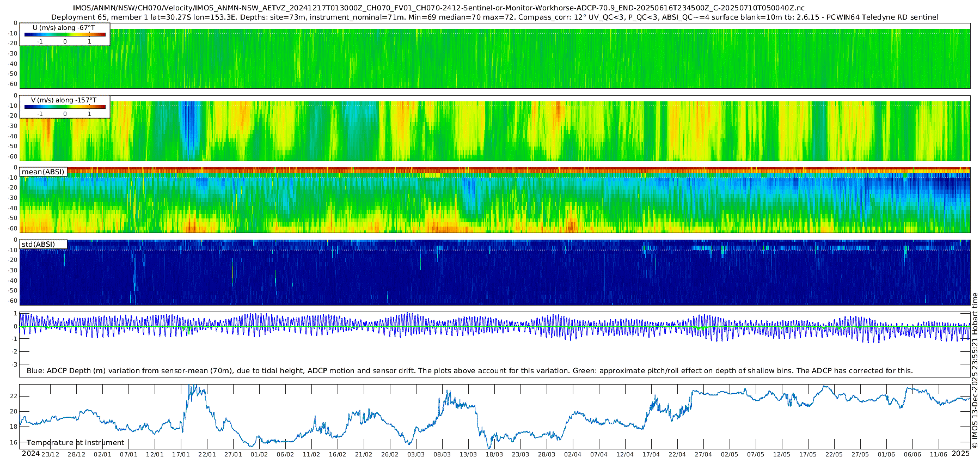Viewport: 980px width, 463px height.
Task: Click the '28/03' date tick label
Action: pos(547,454)
